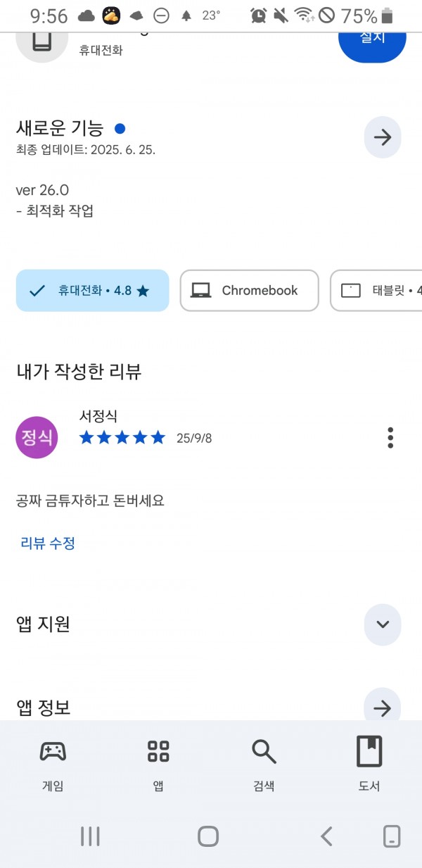Tap the 정식 purple profile avatar

click(37, 438)
